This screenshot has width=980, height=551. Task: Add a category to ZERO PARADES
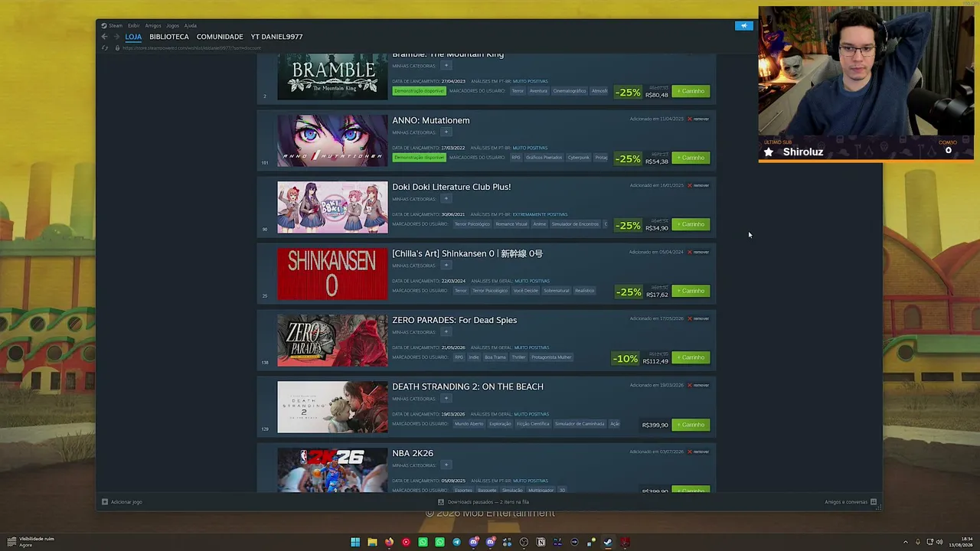(x=446, y=332)
